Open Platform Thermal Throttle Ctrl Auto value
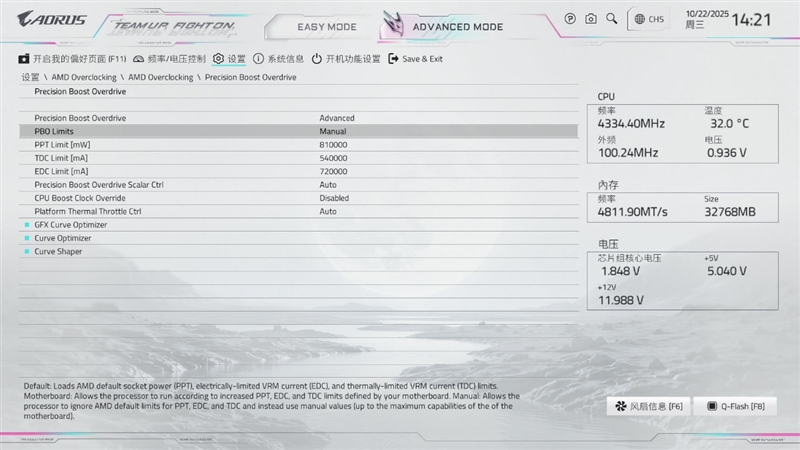Screen dimensions: 800x450 coord(328,211)
